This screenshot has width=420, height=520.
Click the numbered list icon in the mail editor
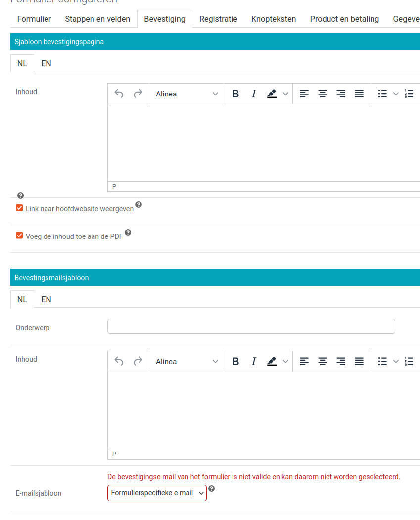(x=409, y=361)
